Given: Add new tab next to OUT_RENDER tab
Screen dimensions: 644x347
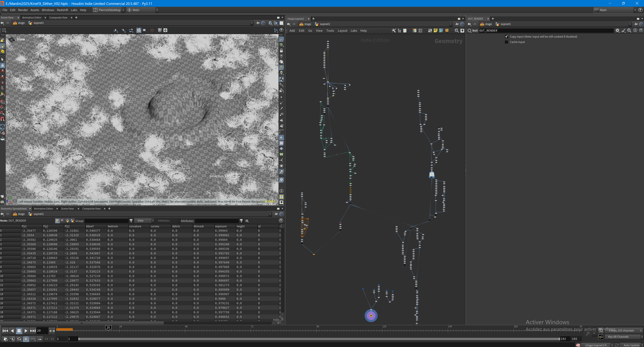Looking at the screenshot, I should pos(492,18).
